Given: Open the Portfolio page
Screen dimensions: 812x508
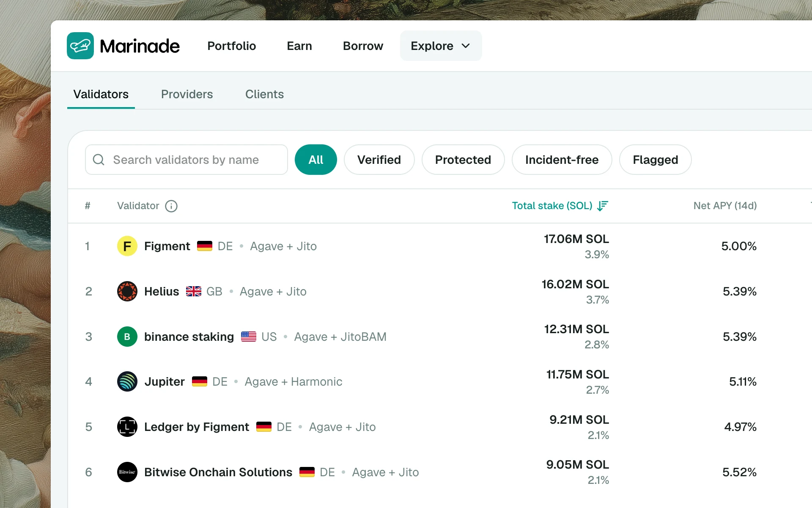Looking at the screenshot, I should (x=232, y=46).
